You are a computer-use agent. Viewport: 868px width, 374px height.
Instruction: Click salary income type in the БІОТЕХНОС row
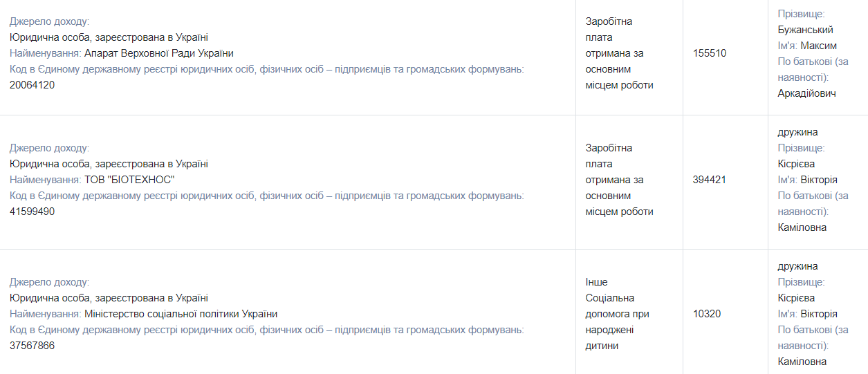pyautogui.click(x=619, y=180)
